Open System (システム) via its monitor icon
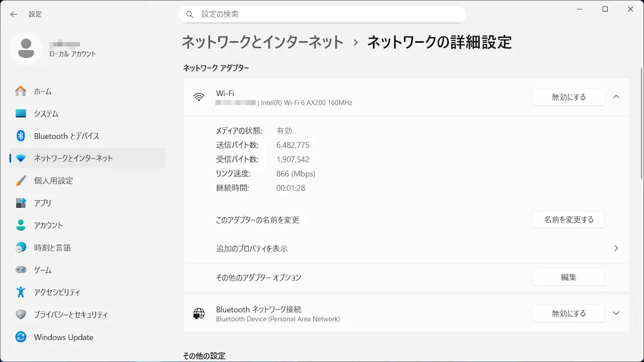 coord(21,114)
